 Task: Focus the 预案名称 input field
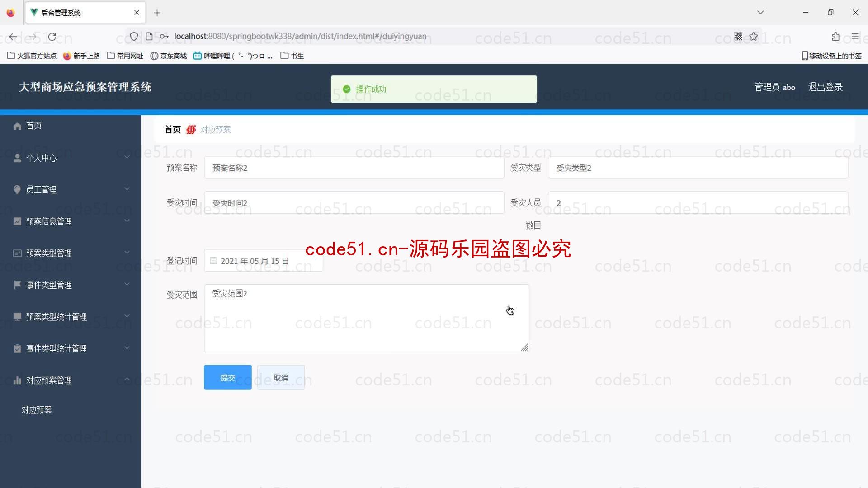[x=354, y=168]
